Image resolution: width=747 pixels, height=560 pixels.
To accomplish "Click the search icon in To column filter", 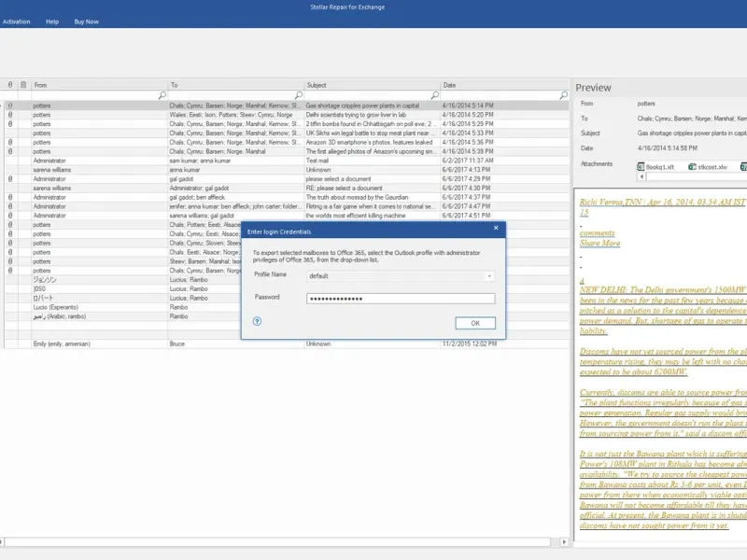I will click(298, 95).
